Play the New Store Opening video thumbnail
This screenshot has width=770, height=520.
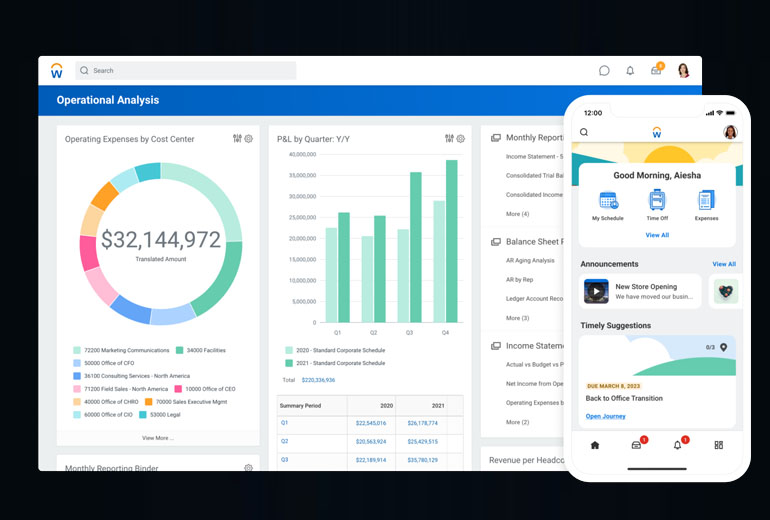tap(596, 291)
